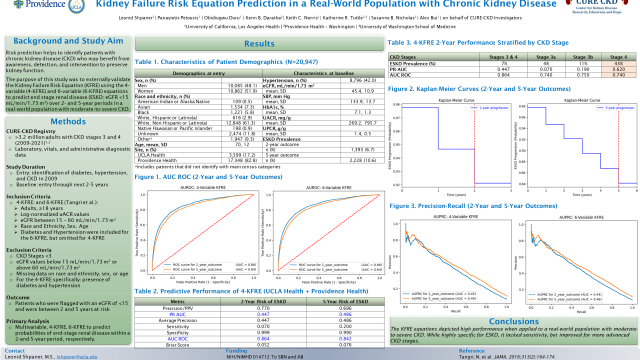Select the UCLA Health row in Table 1
The height and width of the screenshot is (360, 640).
pos(198,155)
